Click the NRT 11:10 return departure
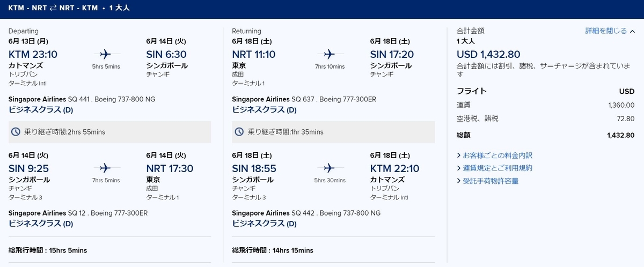 tap(254, 54)
